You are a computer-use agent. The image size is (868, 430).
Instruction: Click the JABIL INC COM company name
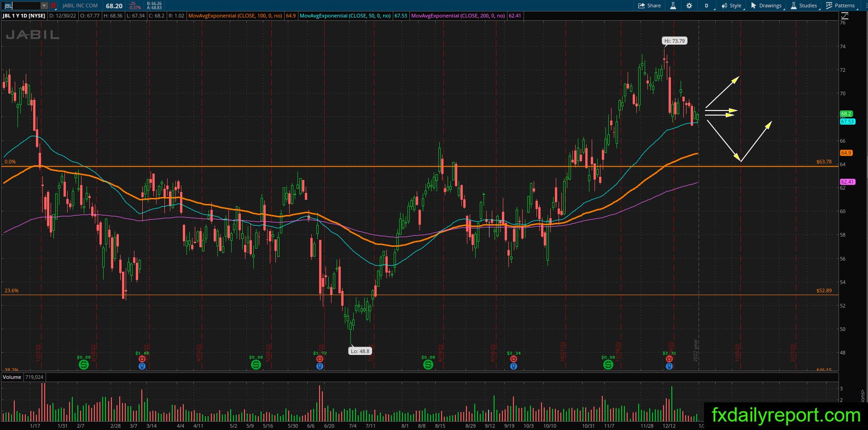pyautogui.click(x=80, y=6)
